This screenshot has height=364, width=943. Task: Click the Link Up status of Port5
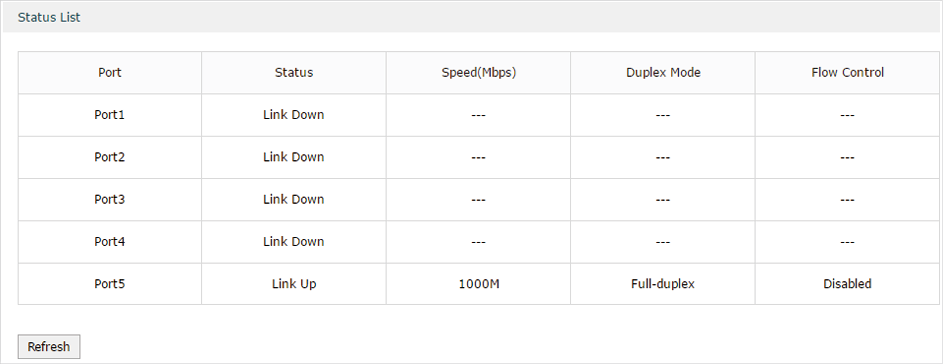293,283
